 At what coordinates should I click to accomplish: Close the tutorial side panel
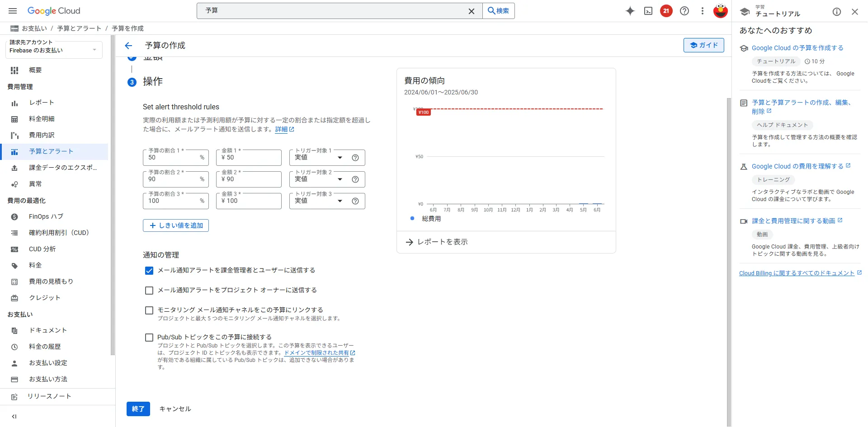854,12
